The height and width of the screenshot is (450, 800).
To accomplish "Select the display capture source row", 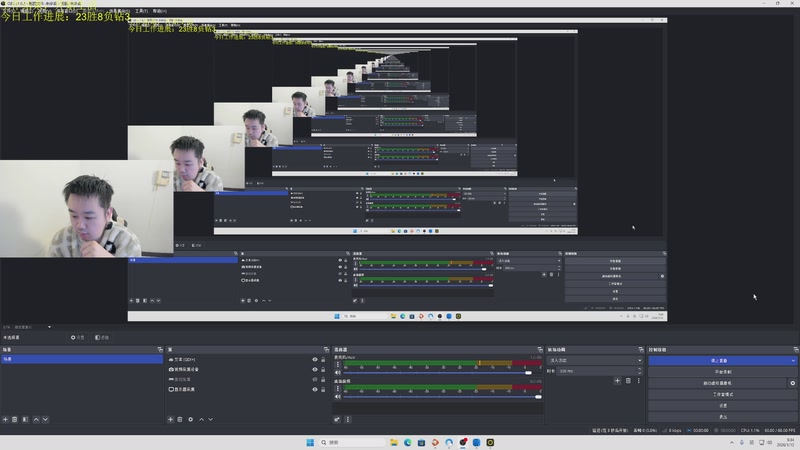I will (246, 389).
